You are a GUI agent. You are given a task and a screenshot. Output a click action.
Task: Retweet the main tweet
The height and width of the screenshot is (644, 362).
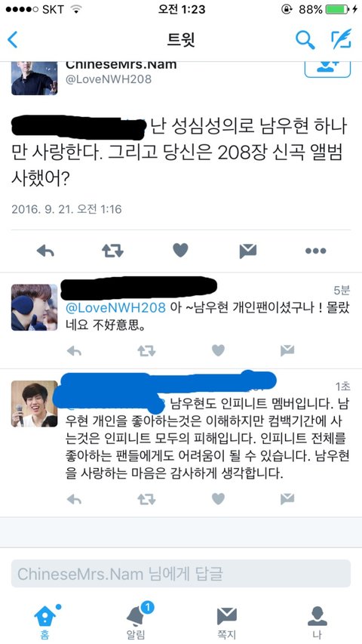click(x=112, y=251)
